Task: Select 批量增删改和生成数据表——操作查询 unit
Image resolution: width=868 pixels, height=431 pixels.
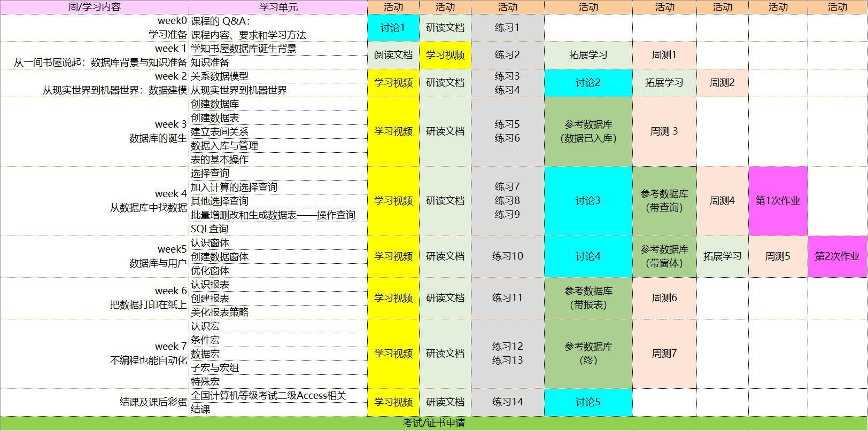Action: pyautogui.click(x=278, y=215)
